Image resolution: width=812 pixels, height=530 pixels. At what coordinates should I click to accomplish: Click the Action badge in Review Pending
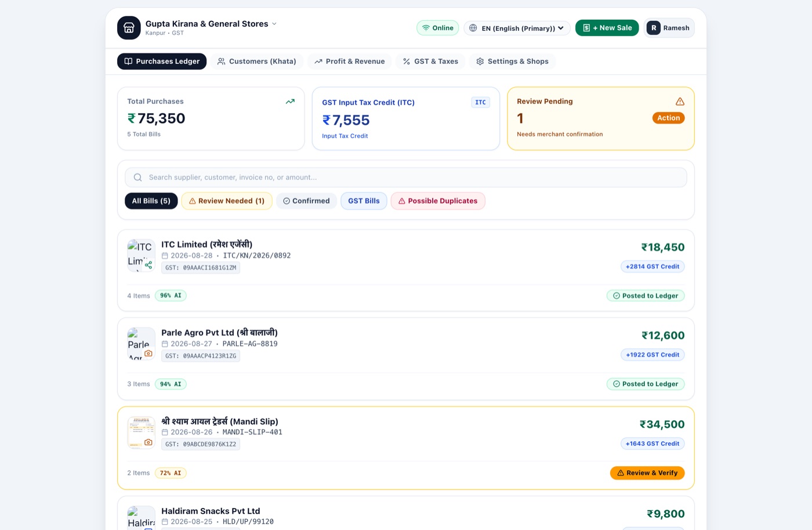669,118
